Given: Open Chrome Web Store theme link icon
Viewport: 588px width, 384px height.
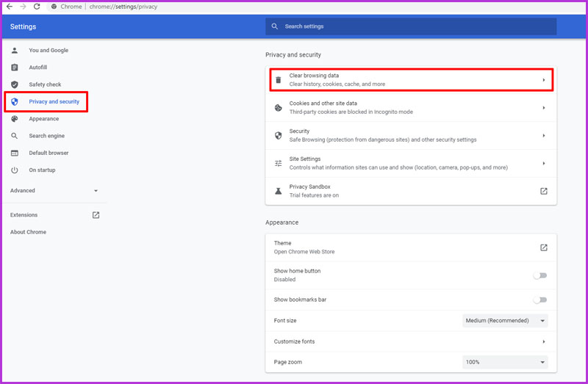Looking at the screenshot, I should 543,247.
